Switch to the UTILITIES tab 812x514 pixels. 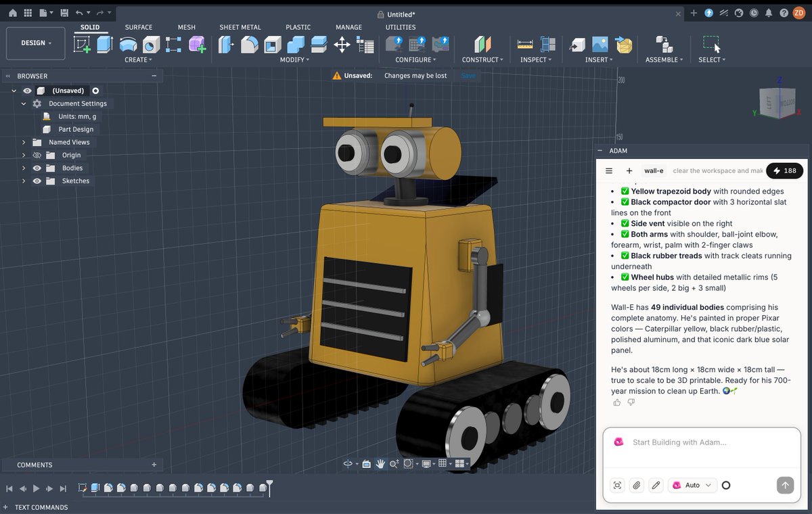pyautogui.click(x=401, y=27)
